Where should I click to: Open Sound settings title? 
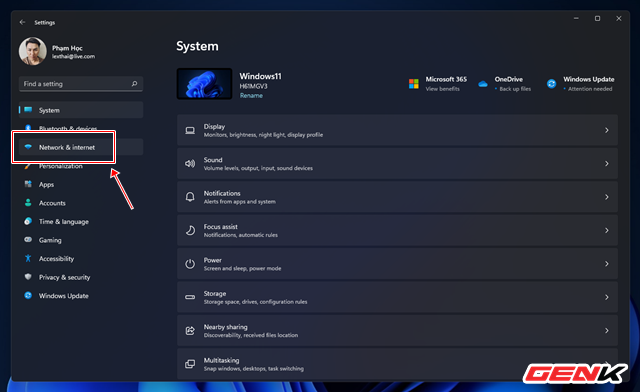click(213, 160)
